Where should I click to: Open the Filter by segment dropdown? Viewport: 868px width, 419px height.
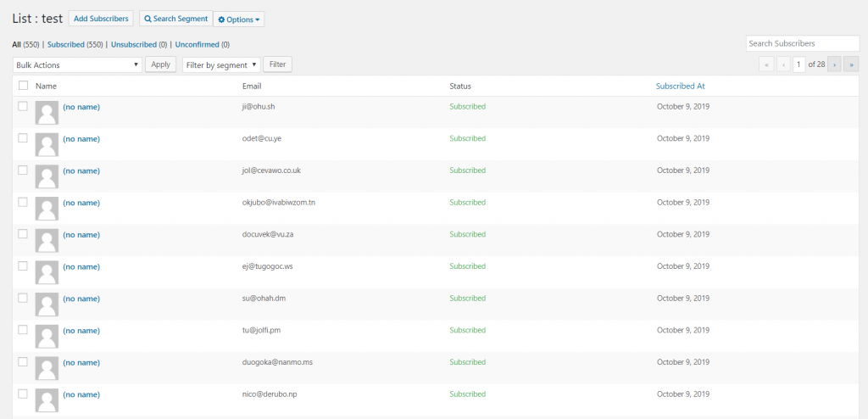pyautogui.click(x=221, y=64)
